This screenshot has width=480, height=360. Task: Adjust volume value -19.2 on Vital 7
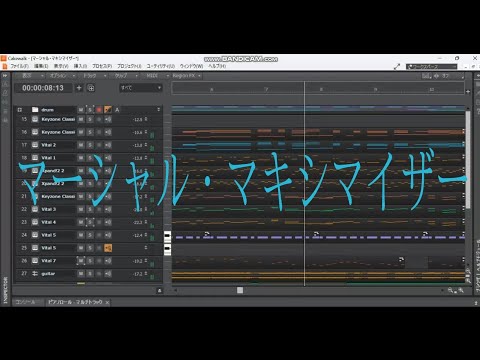tap(138, 261)
